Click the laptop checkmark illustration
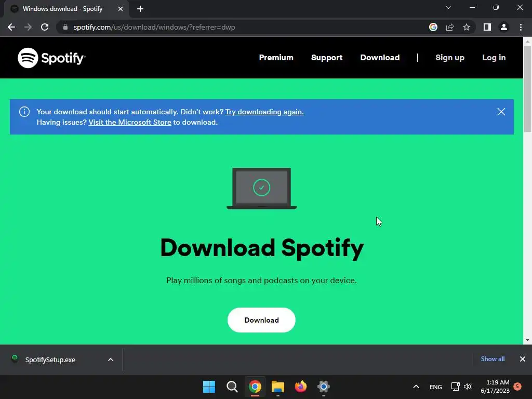The height and width of the screenshot is (399, 532). click(262, 188)
